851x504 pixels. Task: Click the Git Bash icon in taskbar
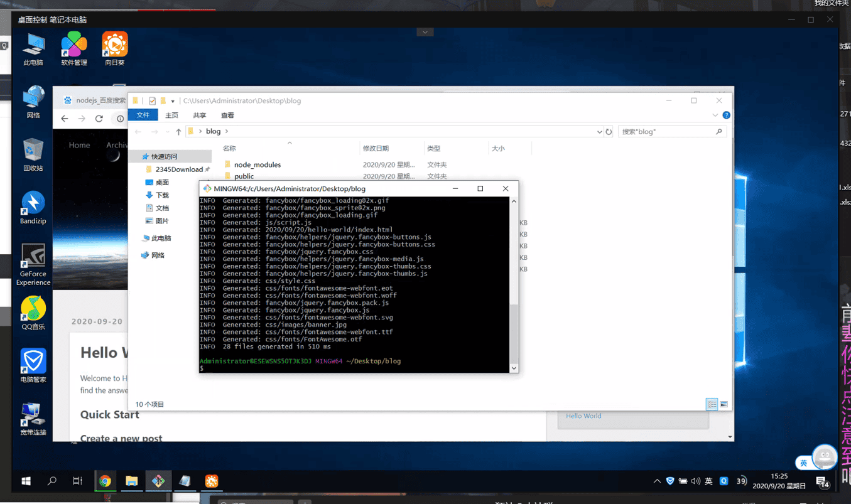158,481
